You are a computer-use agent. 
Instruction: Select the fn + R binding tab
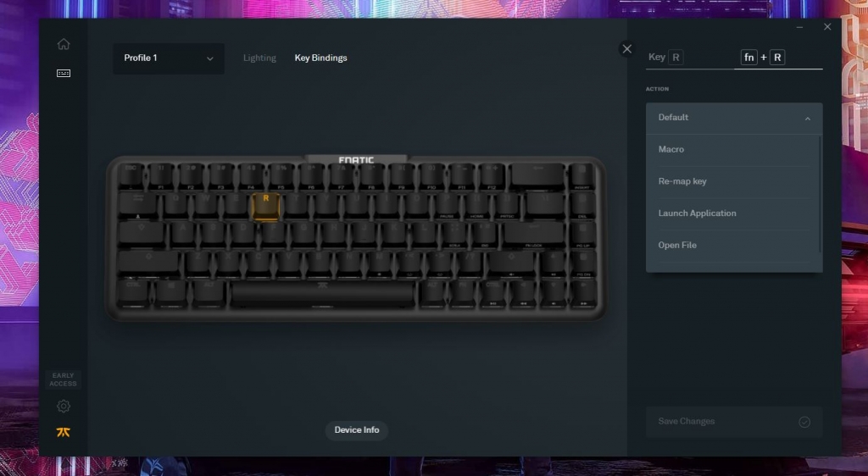pos(763,58)
